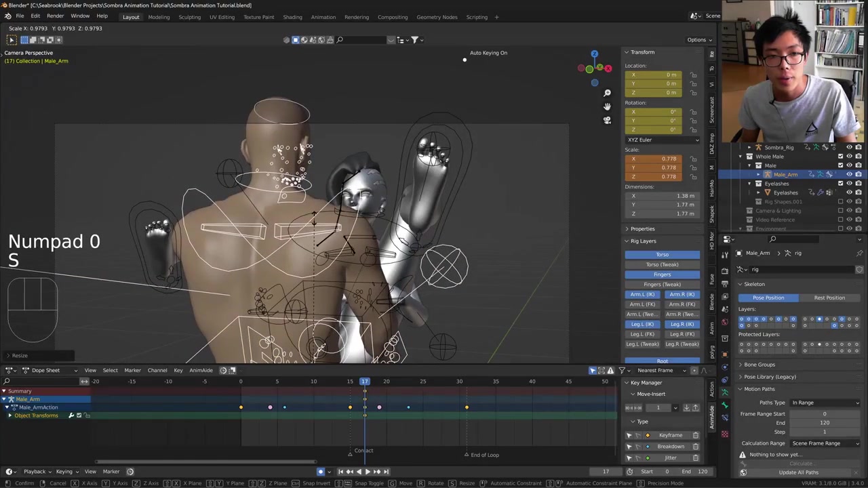This screenshot has width=868, height=488.
Task: Hide Male_Arm in viewport via eye icon
Action: tap(849, 174)
